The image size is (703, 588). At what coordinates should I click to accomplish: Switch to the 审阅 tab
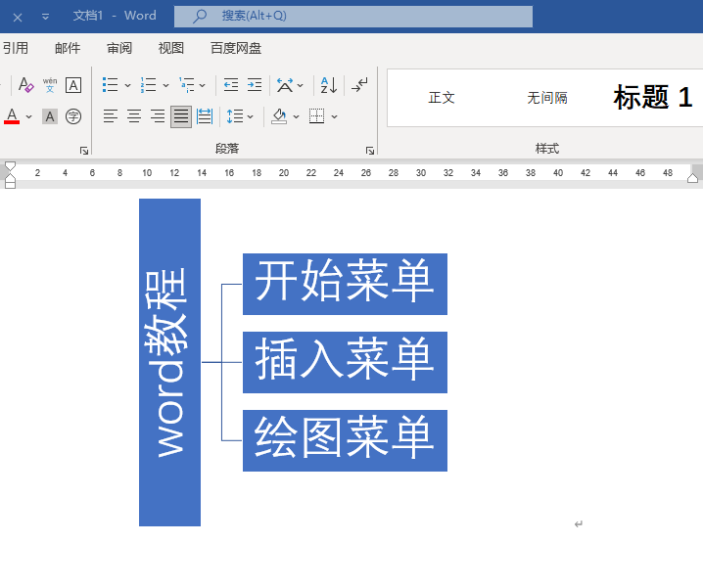(119, 48)
